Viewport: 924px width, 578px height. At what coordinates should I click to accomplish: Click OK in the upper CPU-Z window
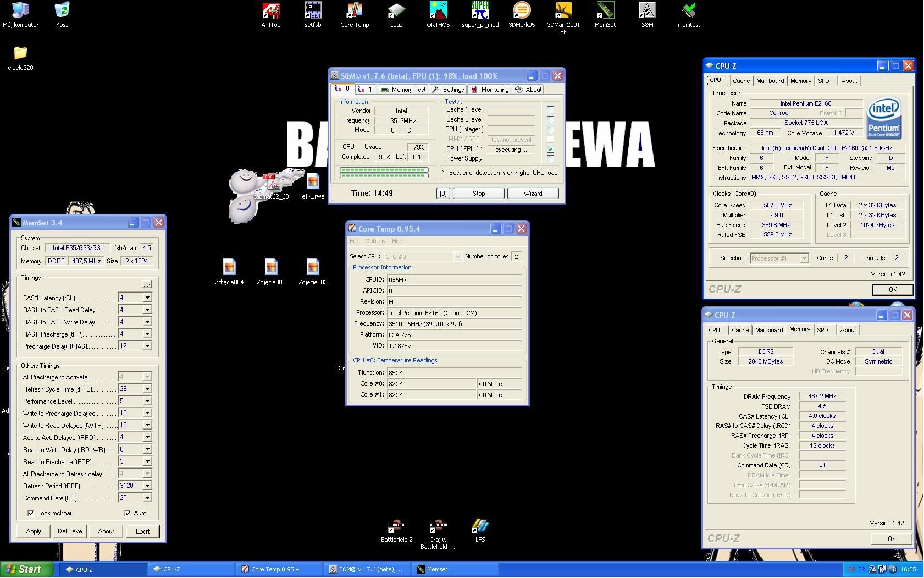(x=893, y=290)
